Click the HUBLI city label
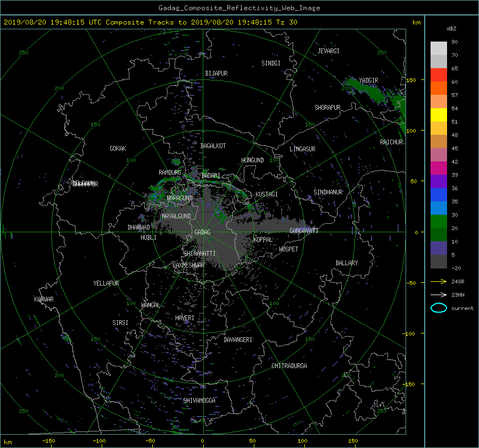This screenshot has width=479, height=448. tap(148, 238)
